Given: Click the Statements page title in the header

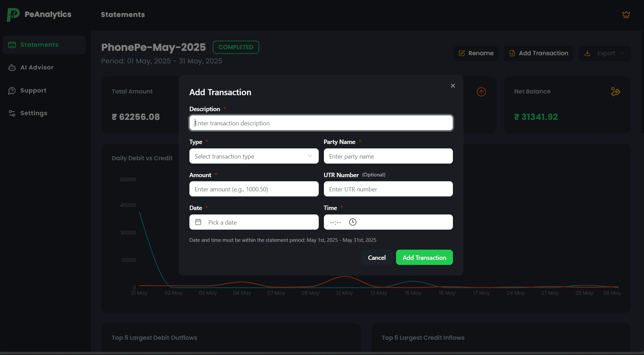Looking at the screenshot, I should coord(123,15).
